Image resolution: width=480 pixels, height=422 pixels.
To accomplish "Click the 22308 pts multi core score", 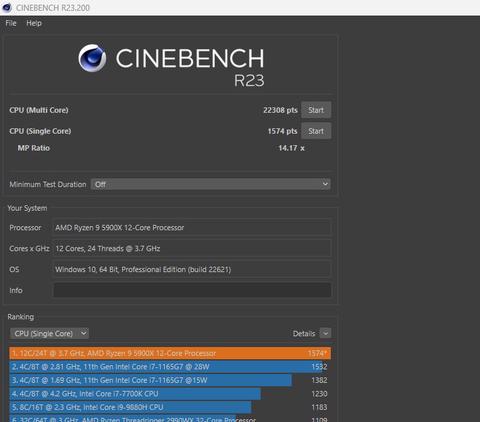I will point(280,110).
